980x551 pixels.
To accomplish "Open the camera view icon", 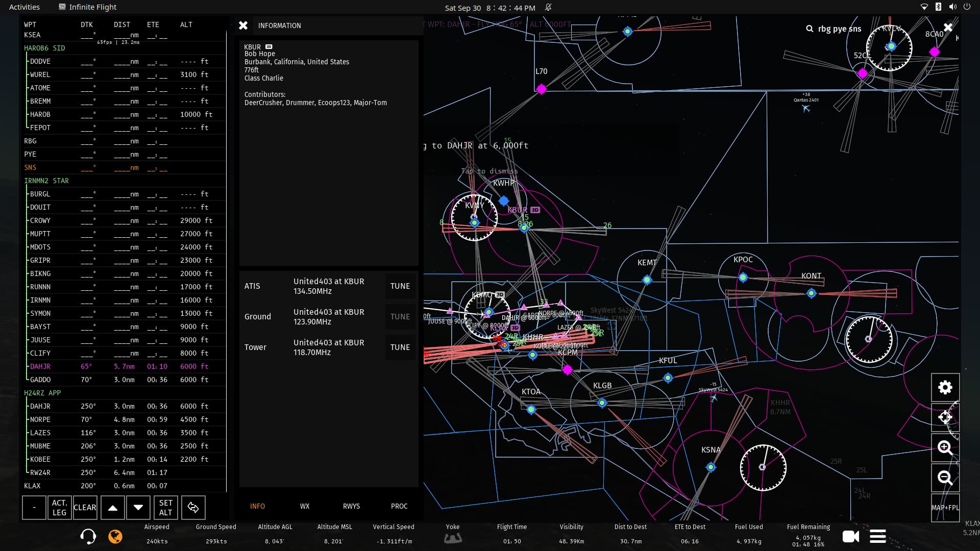I will [850, 537].
